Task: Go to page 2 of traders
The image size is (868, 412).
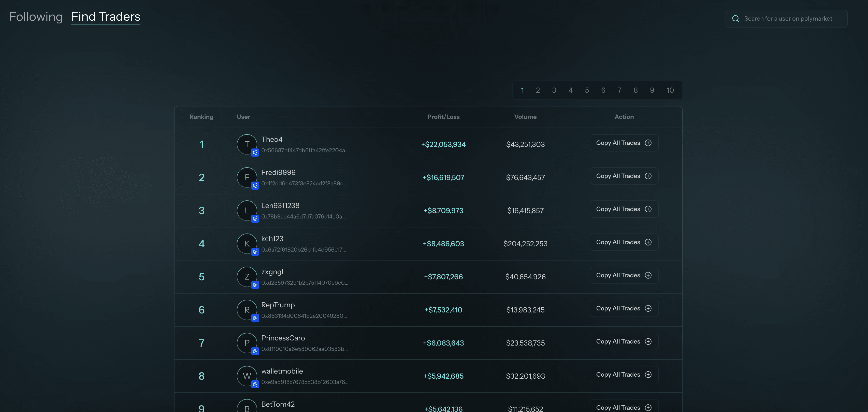Action: click(x=538, y=90)
